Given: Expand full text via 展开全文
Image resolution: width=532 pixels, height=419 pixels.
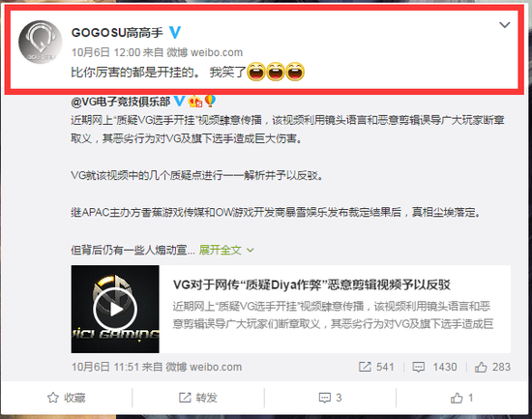Looking at the screenshot, I should pos(220,250).
